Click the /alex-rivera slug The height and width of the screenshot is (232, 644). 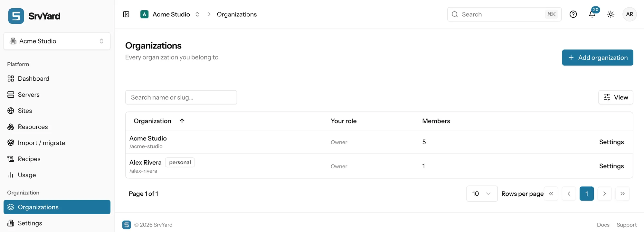(143, 171)
